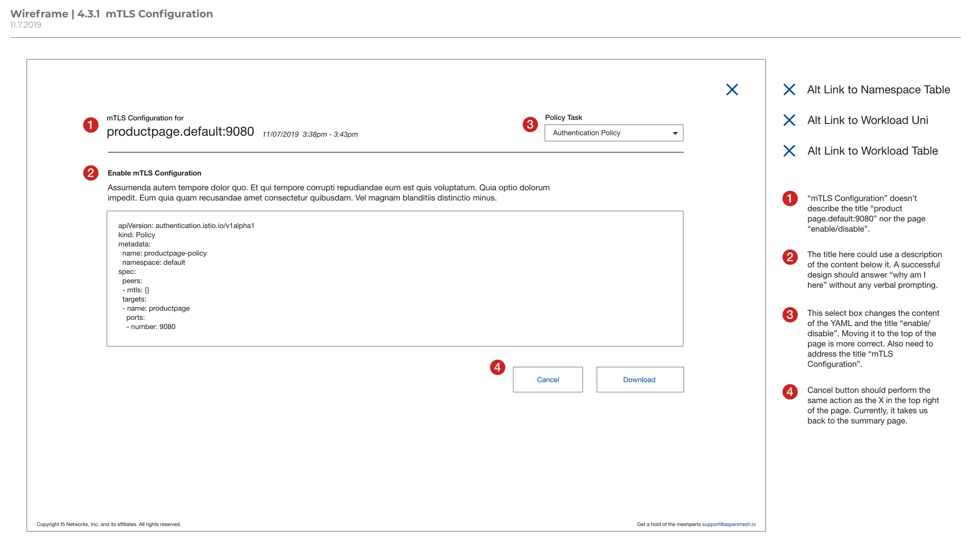Click Alt Link to Namespace Table text

tap(879, 90)
